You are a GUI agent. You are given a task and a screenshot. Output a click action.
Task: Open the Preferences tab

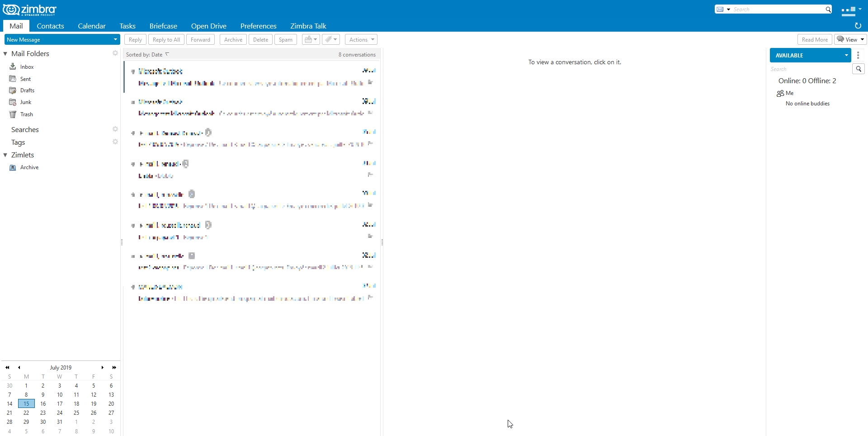tap(259, 26)
